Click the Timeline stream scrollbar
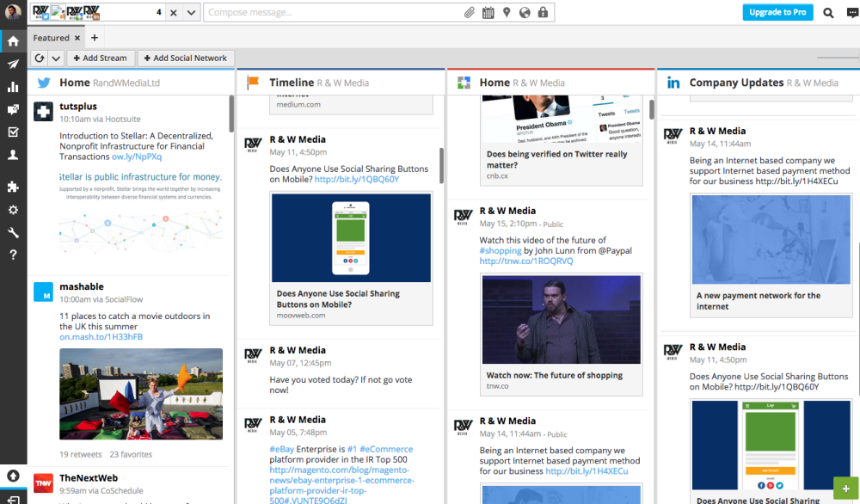The width and height of the screenshot is (860, 504). (x=441, y=166)
